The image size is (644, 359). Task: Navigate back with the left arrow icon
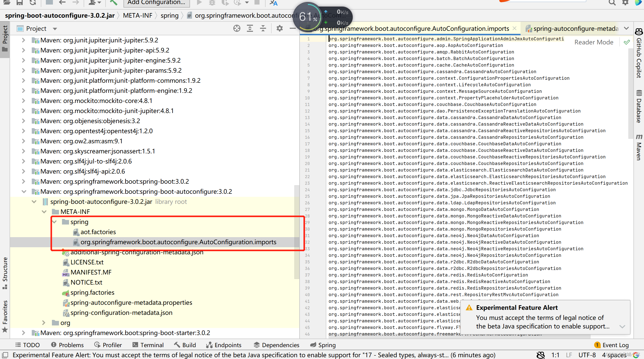coord(62,3)
